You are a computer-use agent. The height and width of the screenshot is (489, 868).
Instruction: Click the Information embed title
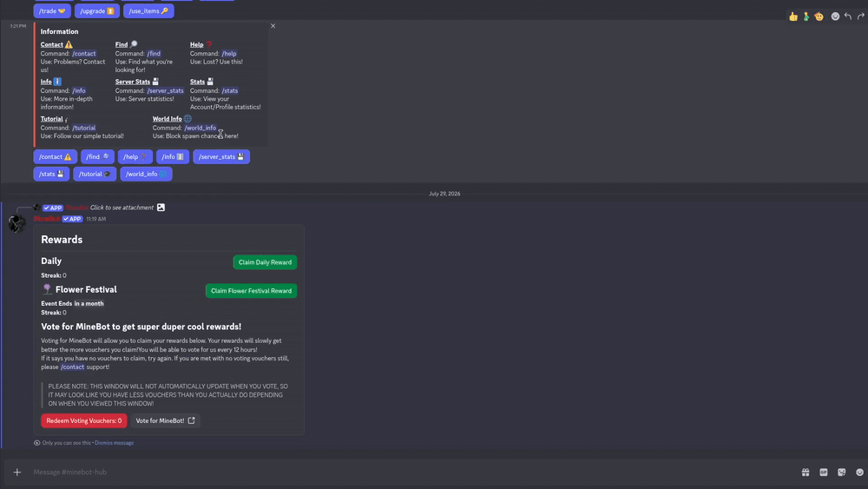point(59,31)
